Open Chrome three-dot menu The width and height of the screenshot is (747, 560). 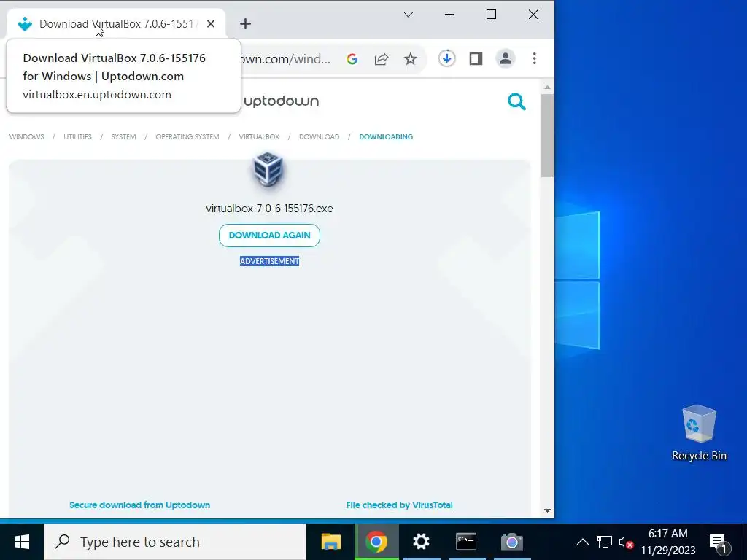pos(535,58)
